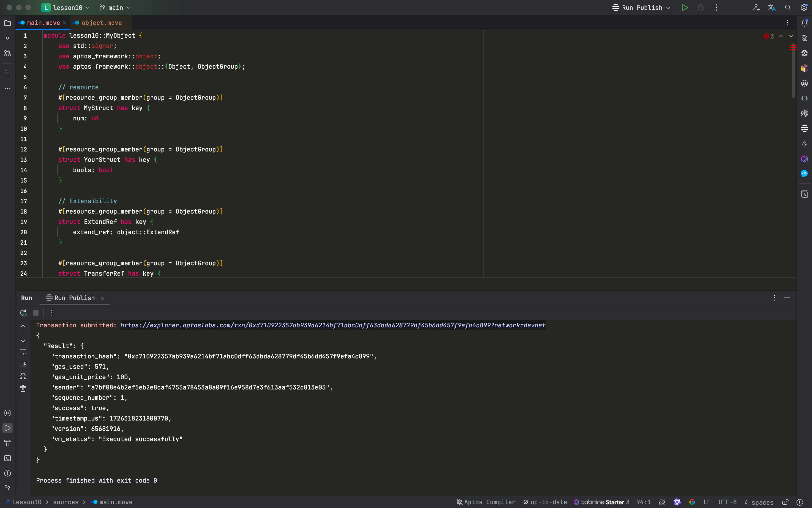Open the Aptos explorer transaction link

pyautogui.click(x=333, y=325)
